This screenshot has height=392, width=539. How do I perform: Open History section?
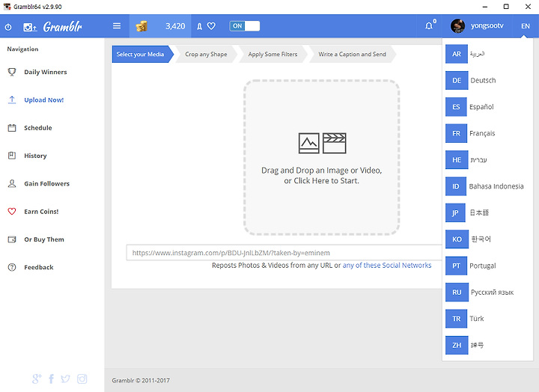click(x=35, y=156)
